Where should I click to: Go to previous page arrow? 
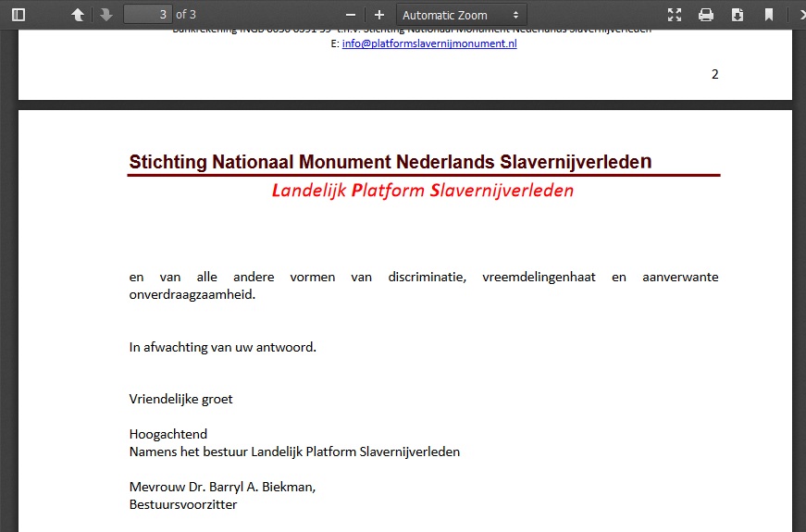click(78, 15)
